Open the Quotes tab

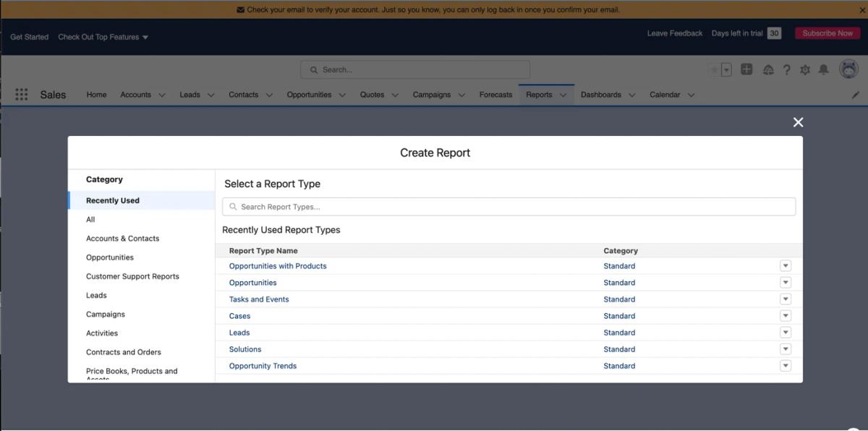(x=372, y=95)
